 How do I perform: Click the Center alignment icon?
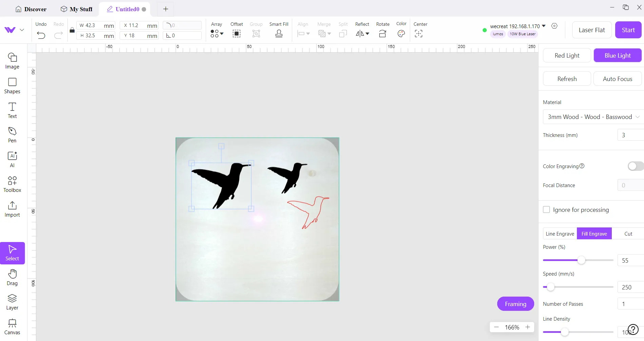point(419,34)
